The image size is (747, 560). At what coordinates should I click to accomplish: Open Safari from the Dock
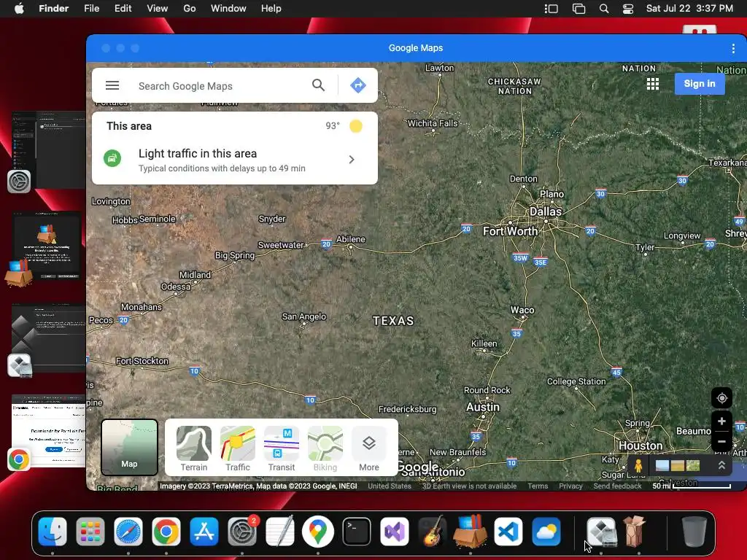(x=128, y=532)
